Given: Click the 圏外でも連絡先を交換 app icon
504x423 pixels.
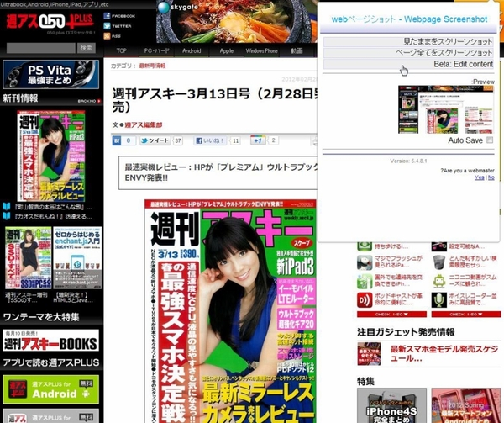Looking at the screenshot, I should 365,281.
